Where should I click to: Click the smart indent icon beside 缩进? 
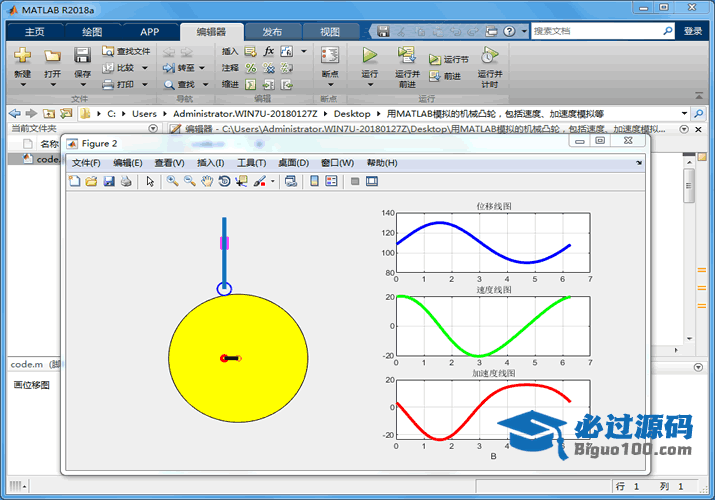pos(250,84)
